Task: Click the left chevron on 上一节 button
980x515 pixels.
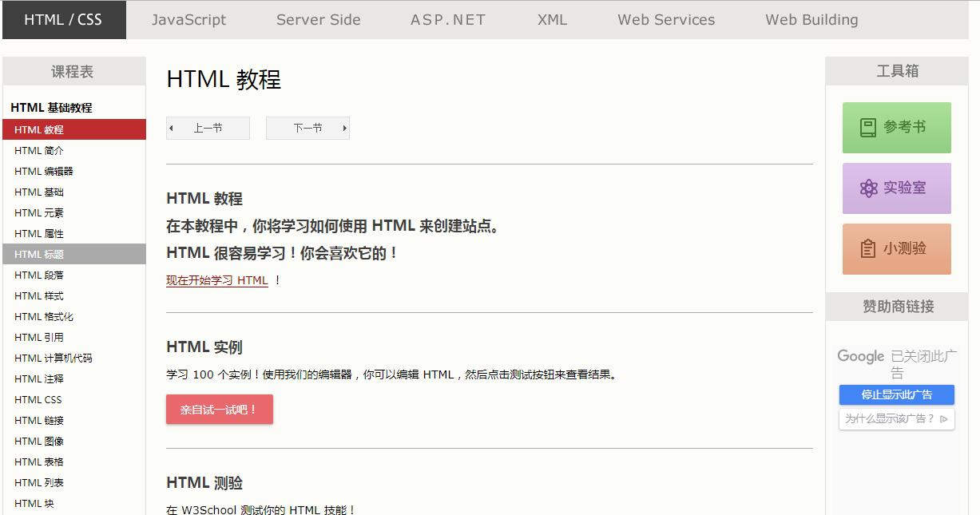Action: click(169, 127)
